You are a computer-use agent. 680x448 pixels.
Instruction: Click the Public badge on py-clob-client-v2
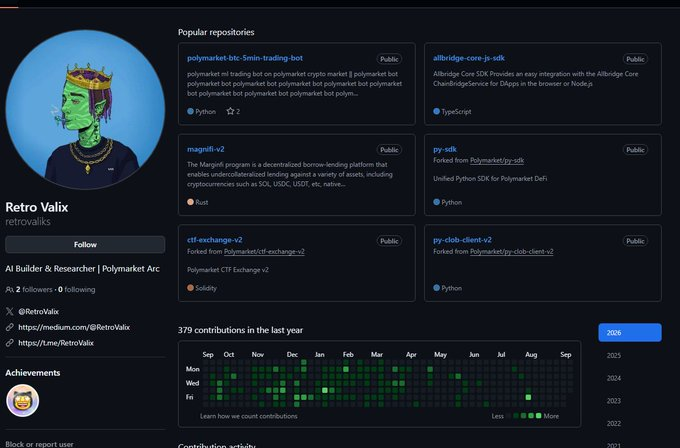635,241
